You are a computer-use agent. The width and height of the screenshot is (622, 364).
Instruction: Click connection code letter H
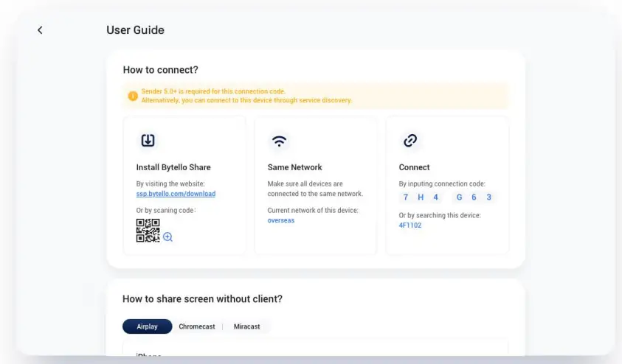tap(421, 197)
